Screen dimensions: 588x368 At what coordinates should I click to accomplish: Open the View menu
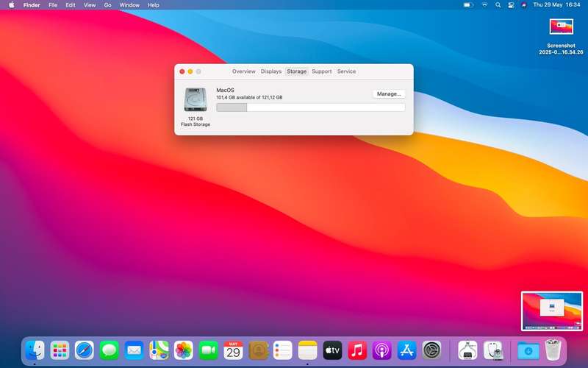point(90,5)
